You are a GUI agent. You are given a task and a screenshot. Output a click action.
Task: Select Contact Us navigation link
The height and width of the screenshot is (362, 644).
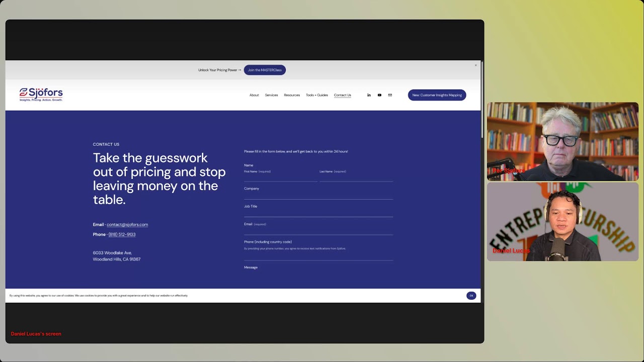pyautogui.click(x=343, y=95)
